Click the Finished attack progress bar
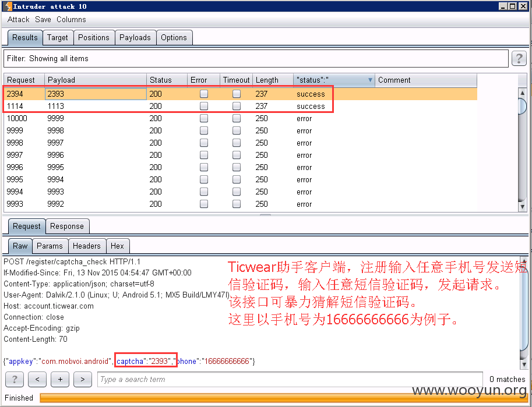 284,398
